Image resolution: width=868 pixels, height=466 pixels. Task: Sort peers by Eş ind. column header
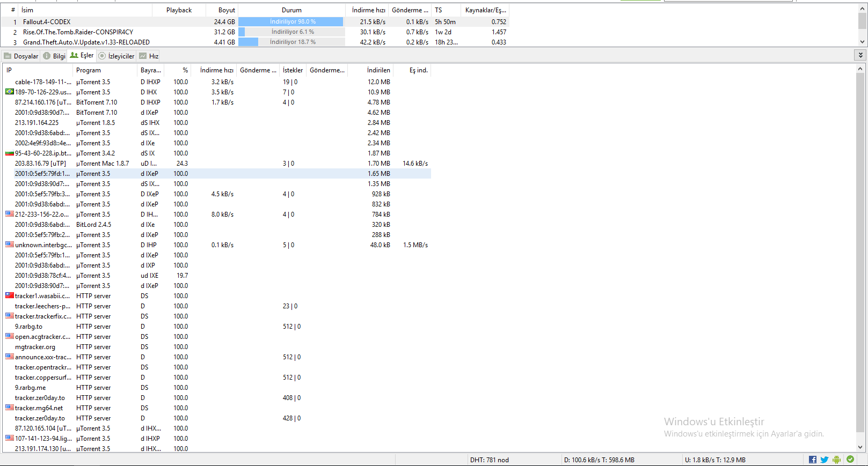(412, 70)
